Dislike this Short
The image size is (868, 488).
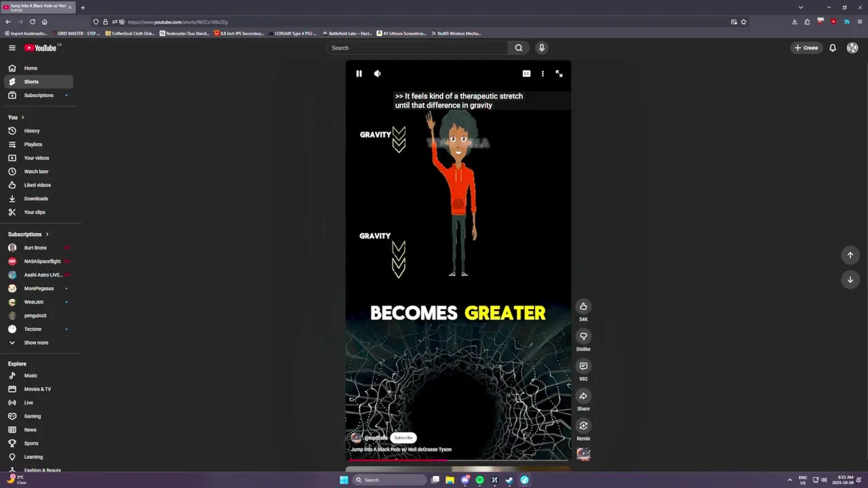tap(583, 336)
